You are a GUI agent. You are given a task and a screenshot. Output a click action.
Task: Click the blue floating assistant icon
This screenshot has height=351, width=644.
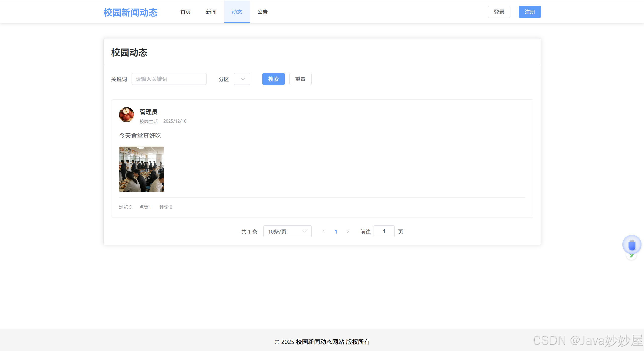point(632,245)
